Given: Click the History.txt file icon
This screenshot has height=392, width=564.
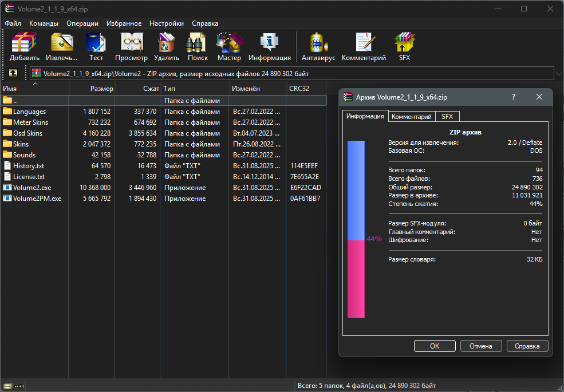Looking at the screenshot, I should [x=7, y=165].
